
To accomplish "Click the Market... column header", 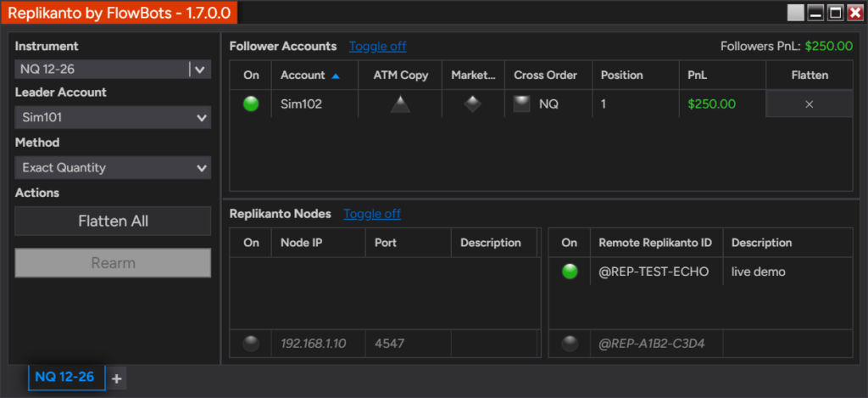I will [x=473, y=76].
